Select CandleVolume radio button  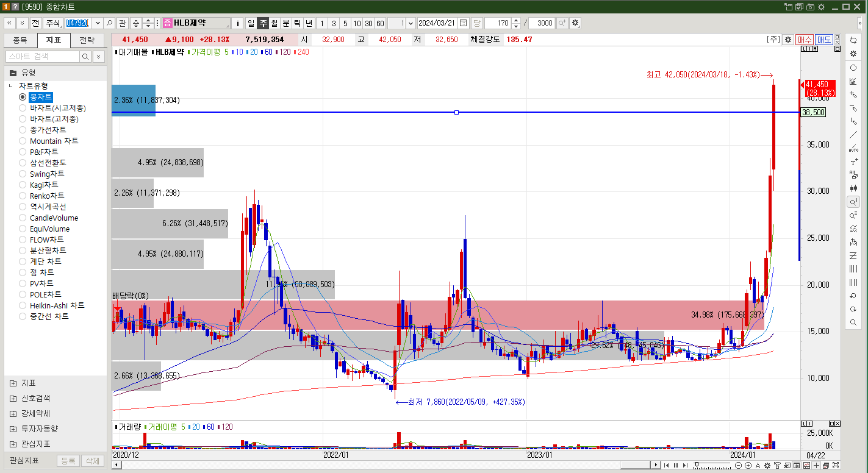pos(23,218)
